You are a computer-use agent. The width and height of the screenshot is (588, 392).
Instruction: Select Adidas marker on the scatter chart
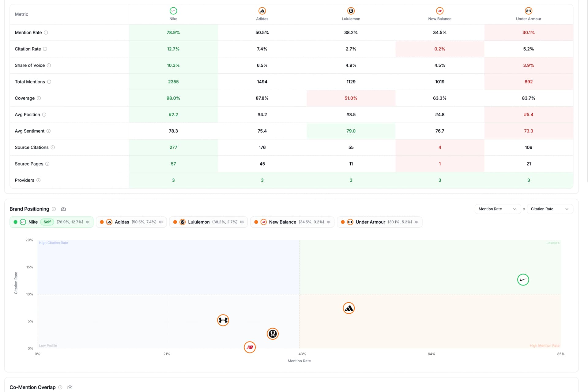coord(349,308)
